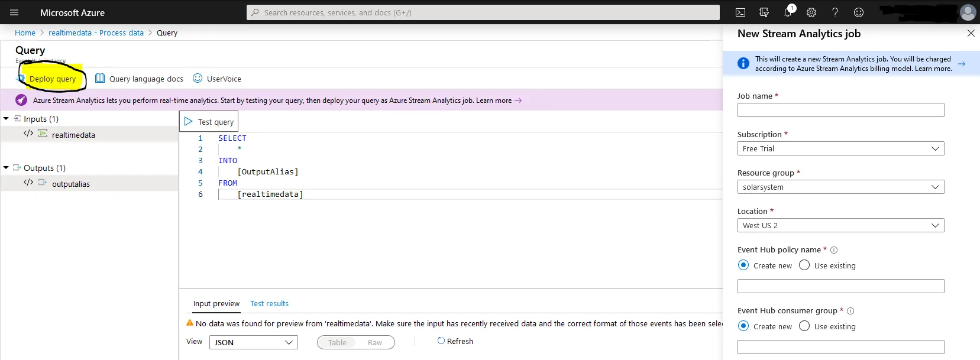The image size is (980, 360).
Task: Open portal settings gear
Action: pyautogui.click(x=811, y=12)
